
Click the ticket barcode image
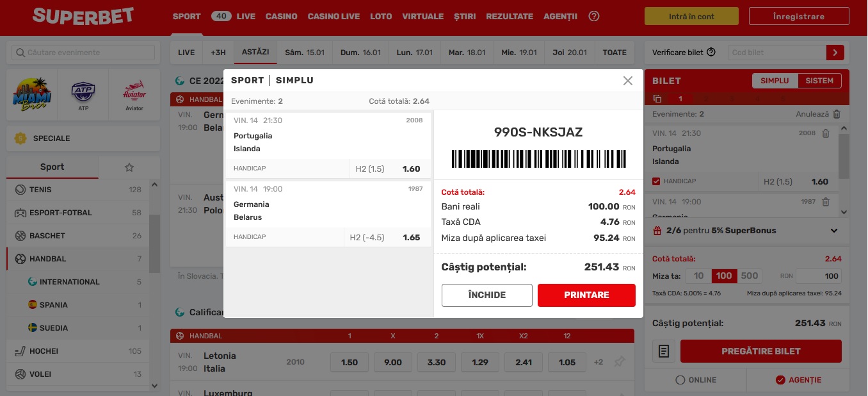coord(538,159)
